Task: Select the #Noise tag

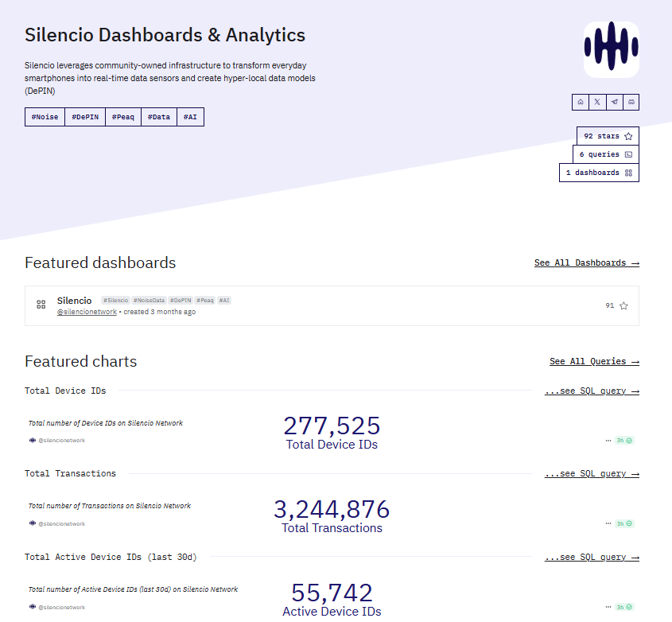Action: pyautogui.click(x=45, y=117)
